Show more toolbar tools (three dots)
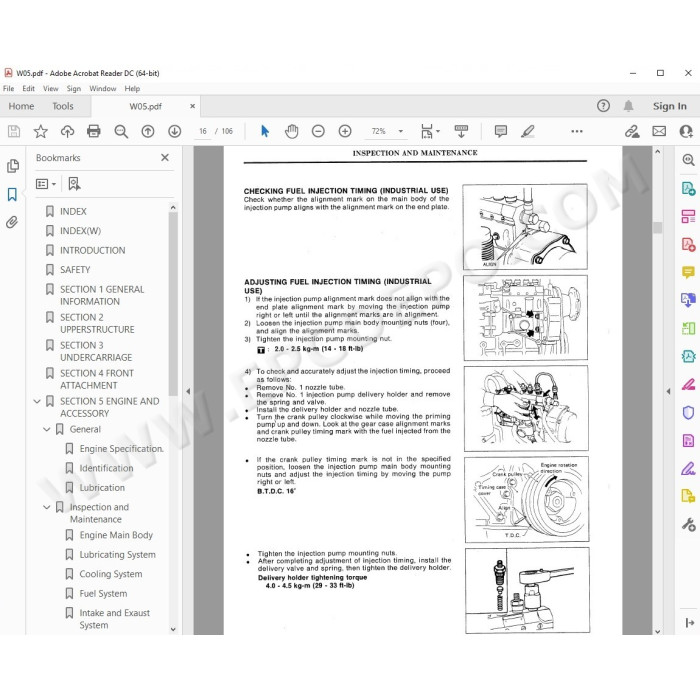Screen dimensions: 700x700 coord(577,131)
